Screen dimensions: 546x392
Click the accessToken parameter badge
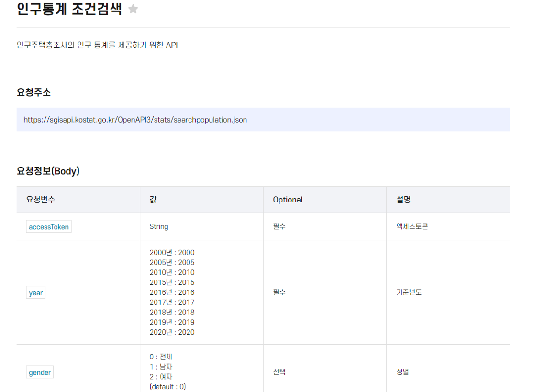[x=48, y=226]
